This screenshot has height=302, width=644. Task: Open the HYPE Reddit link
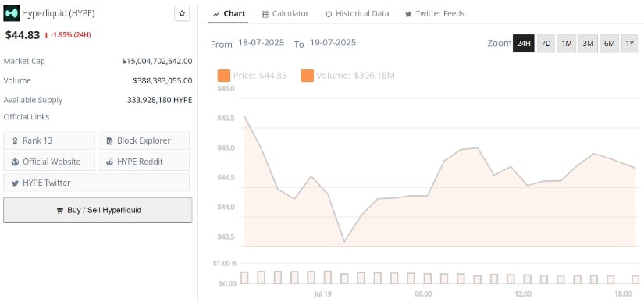[144, 162]
